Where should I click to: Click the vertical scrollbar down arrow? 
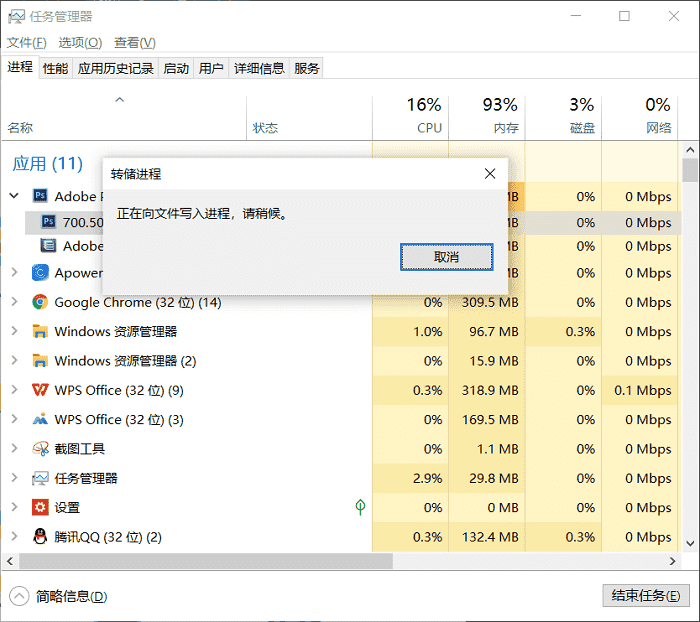point(690,543)
